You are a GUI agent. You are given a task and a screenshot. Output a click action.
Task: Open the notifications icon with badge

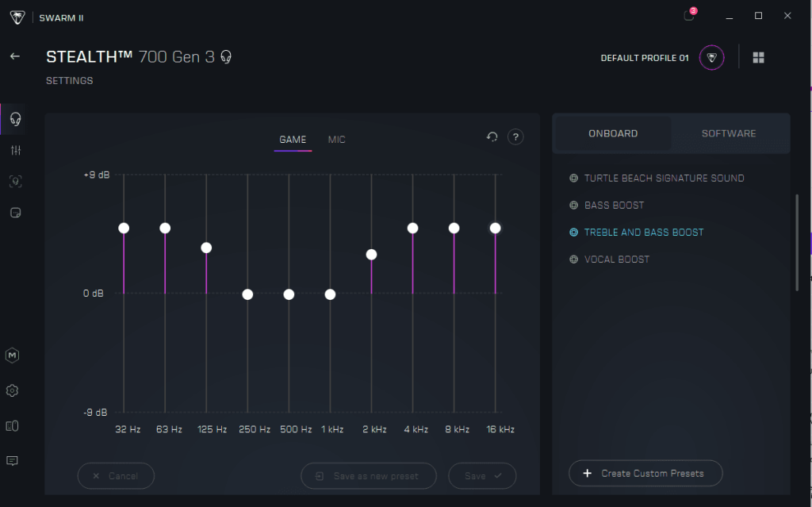689,16
